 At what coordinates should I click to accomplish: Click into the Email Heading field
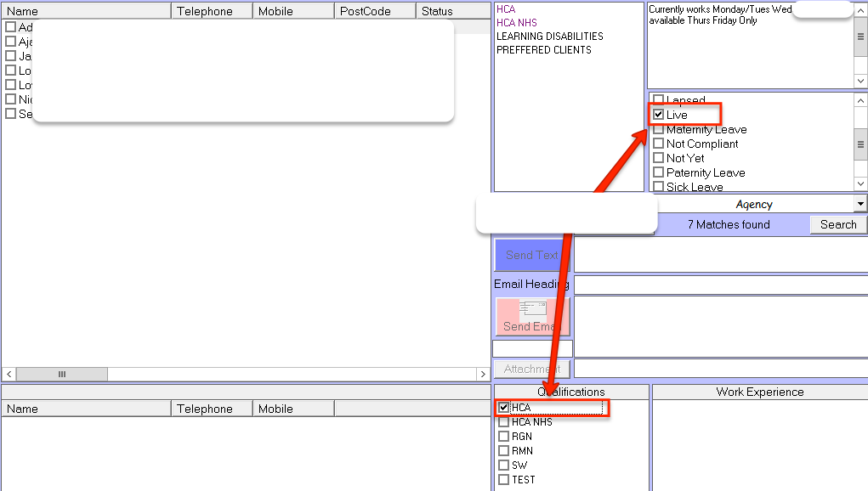pos(719,285)
